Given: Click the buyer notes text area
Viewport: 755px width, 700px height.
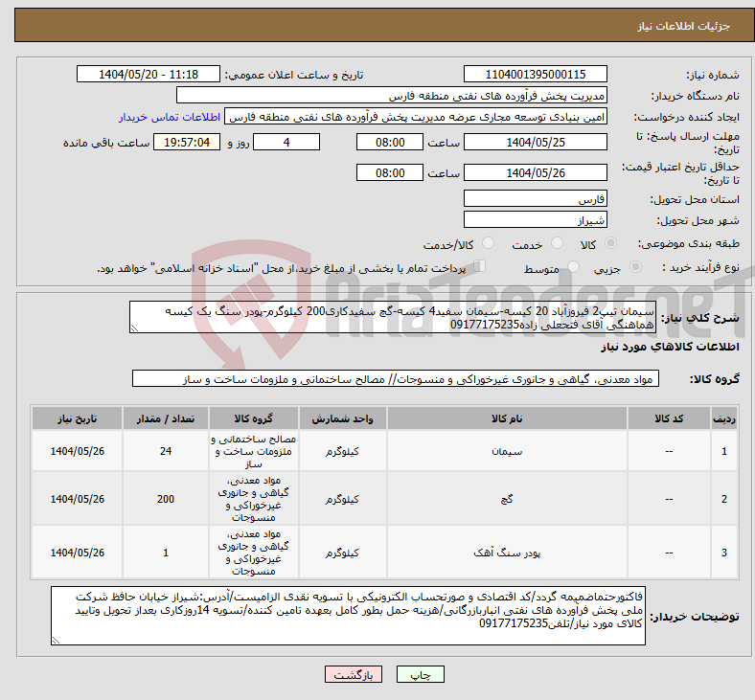Looking at the screenshot, I should pos(348,616).
